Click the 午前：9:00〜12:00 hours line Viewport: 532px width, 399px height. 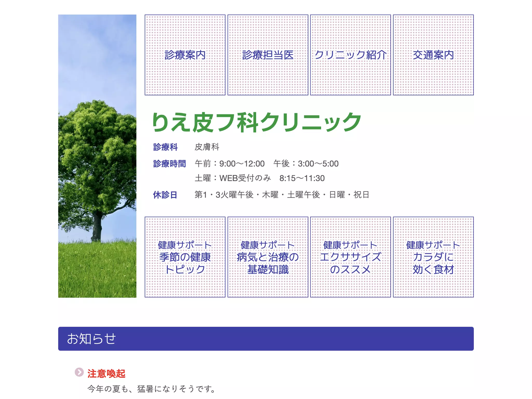[x=267, y=164]
